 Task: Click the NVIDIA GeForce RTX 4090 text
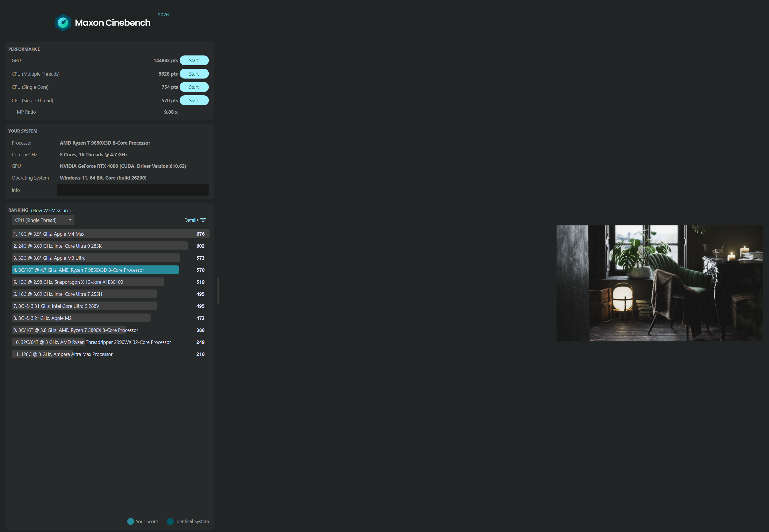[123, 166]
